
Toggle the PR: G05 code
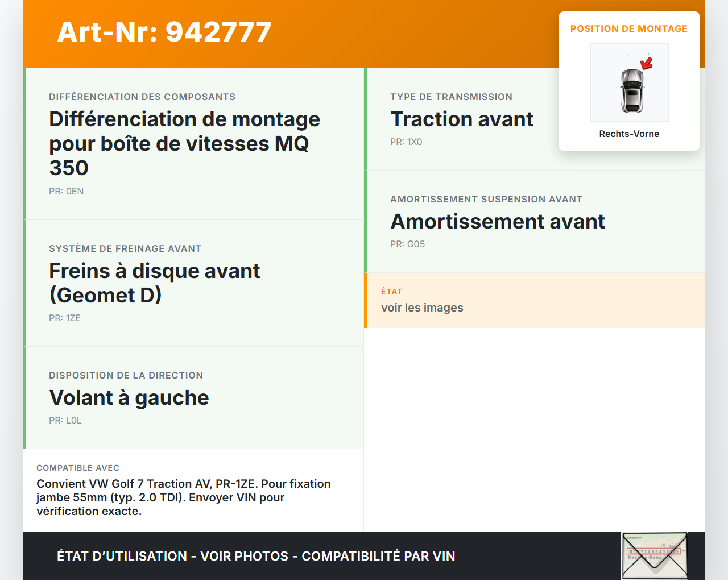(x=407, y=244)
